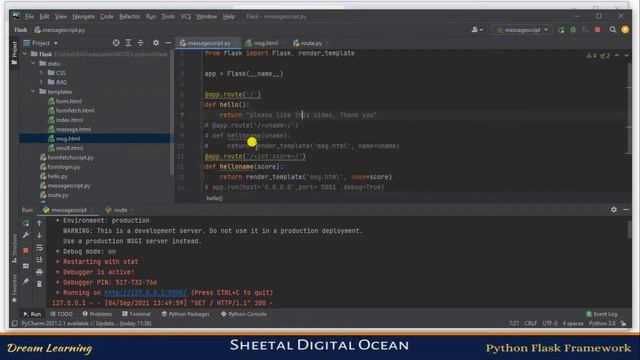The height and width of the screenshot is (360, 640).
Task: Click the orange avatar icon at top right
Action: click(x=625, y=30)
